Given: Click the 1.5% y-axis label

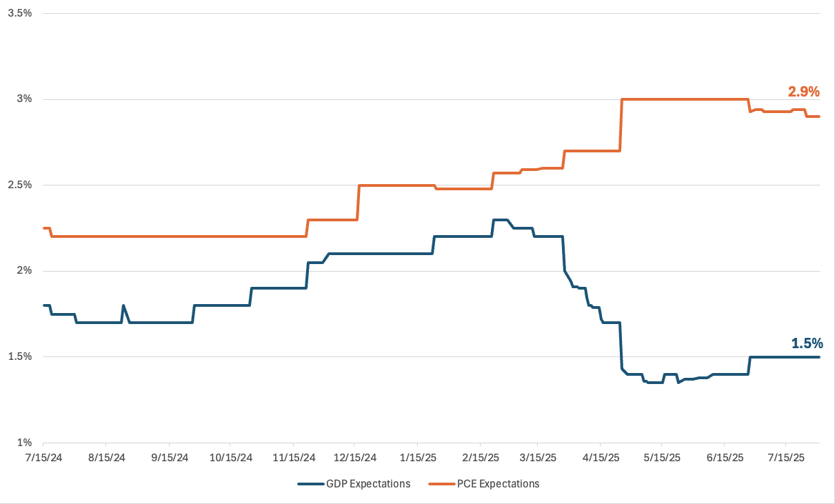Looking at the screenshot, I should 20,356.
